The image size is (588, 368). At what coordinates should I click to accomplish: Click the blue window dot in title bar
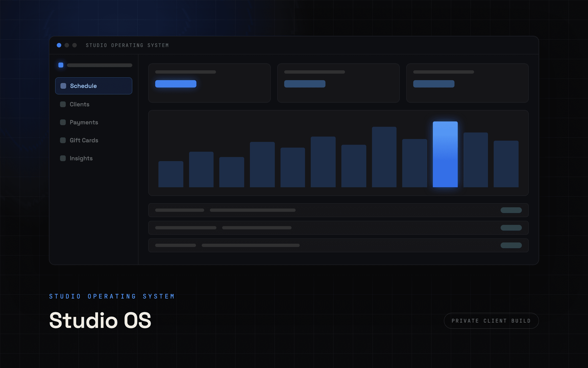tap(59, 45)
